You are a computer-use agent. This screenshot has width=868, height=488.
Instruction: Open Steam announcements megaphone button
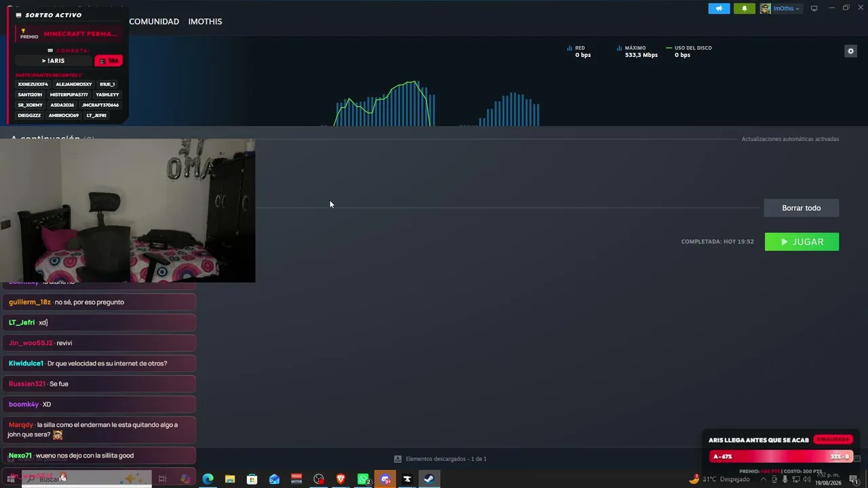tap(719, 9)
